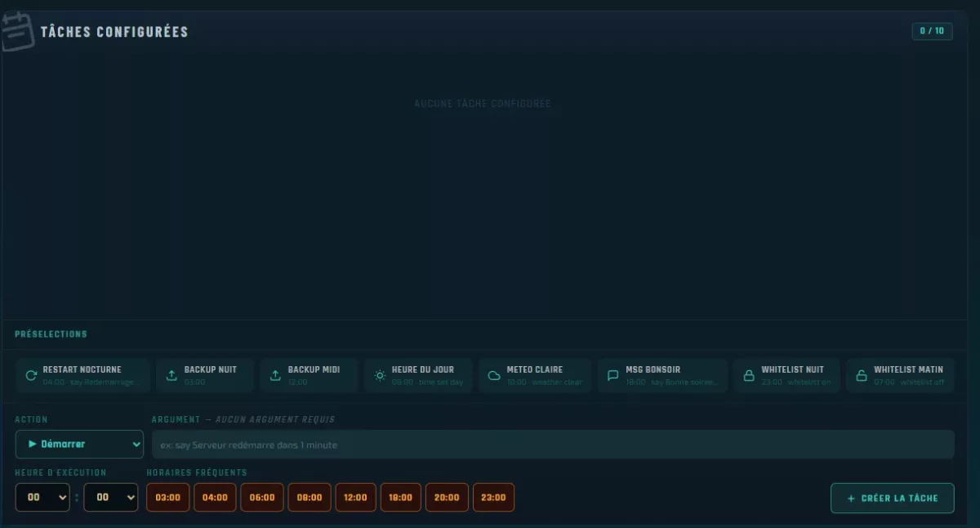Apply the Whitelist Nuit locked padlock preset
This screenshot has width=980, height=528.
click(786, 375)
